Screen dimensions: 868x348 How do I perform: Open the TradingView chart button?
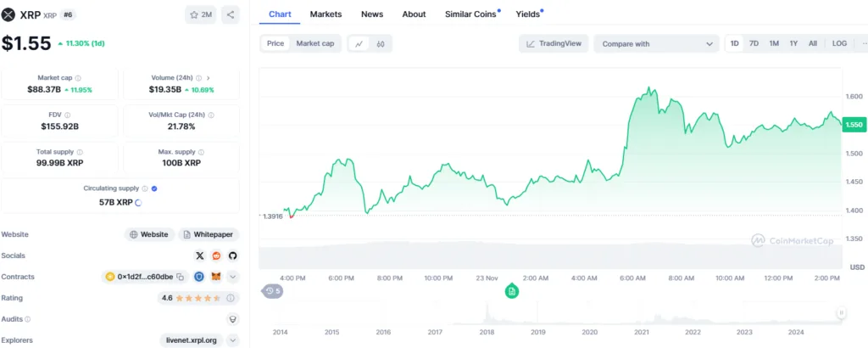(x=554, y=44)
